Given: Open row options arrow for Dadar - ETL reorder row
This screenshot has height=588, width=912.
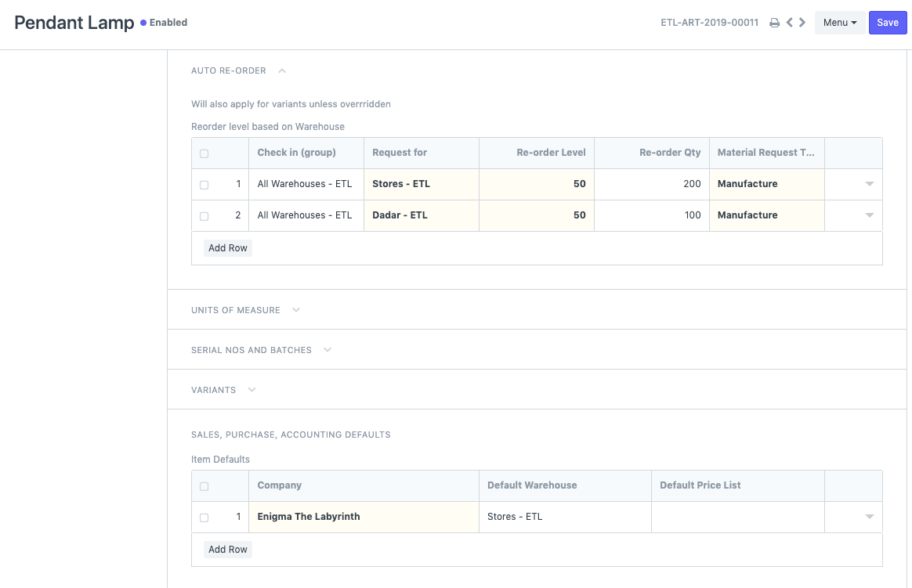Looking at the screenshot, I should (869, 215).
